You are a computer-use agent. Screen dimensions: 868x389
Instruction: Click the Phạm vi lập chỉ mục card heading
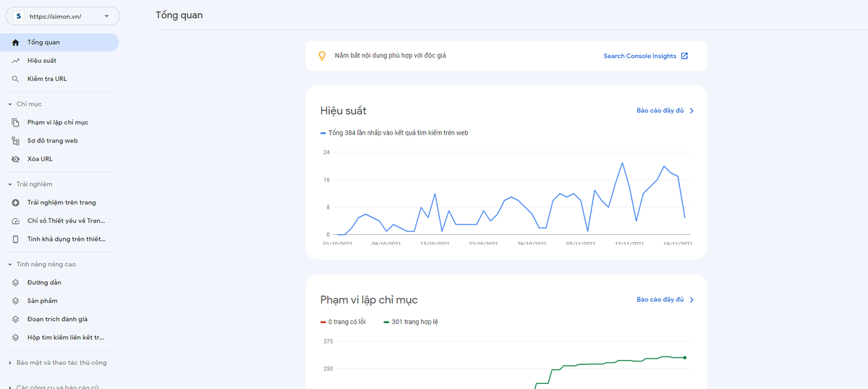click(369, 299)
